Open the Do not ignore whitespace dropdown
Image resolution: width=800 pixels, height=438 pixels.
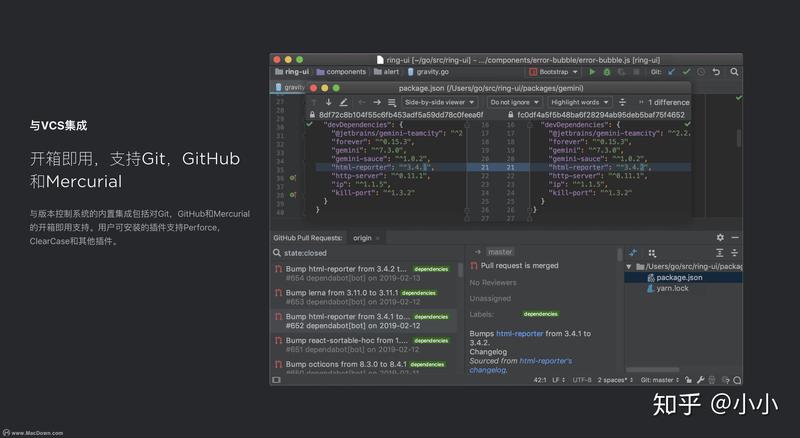[x=514, y=102]
